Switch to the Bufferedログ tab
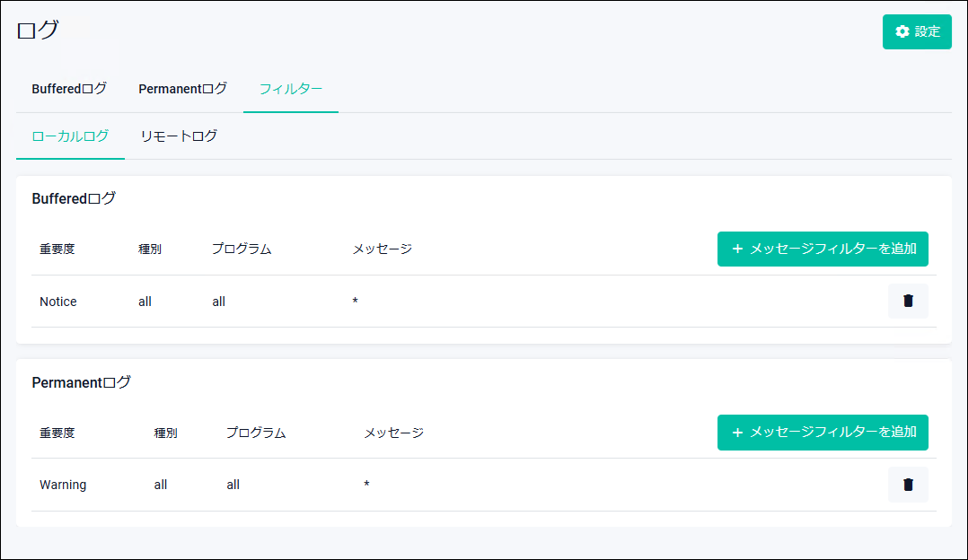The height and width of the screenshot is (560, 968). point(69,89)
